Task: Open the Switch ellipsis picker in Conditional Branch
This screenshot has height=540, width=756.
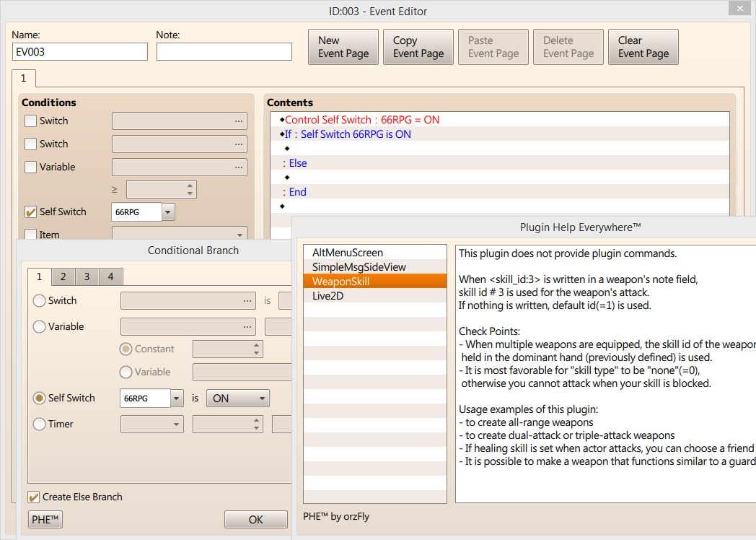Action: pyautogui.click(x=247, y=301)
